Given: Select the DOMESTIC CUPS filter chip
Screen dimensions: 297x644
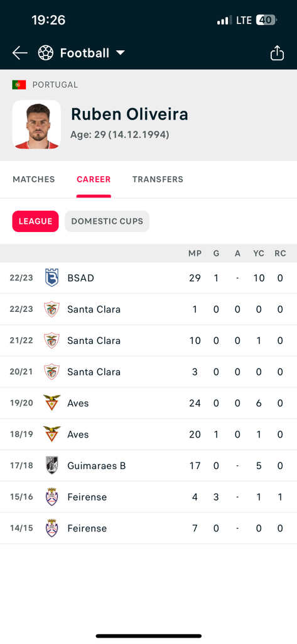Looking at the screenshot, I should [x=107, y=221].
